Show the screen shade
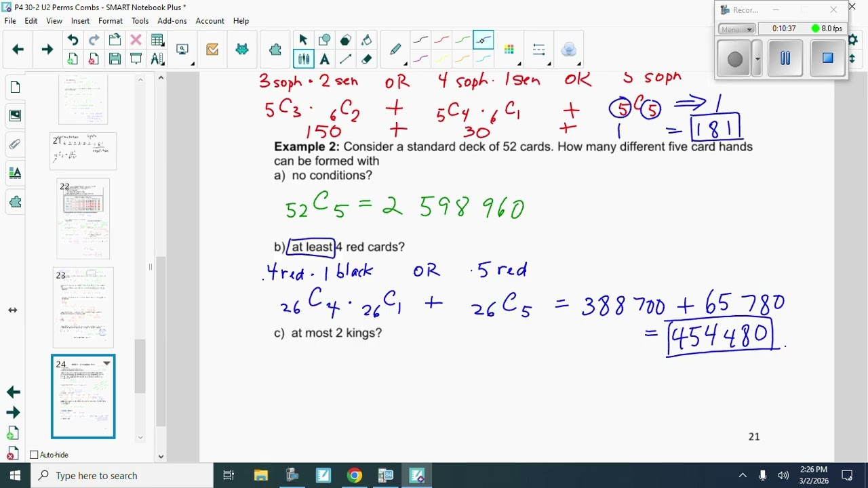 (x=136, y=59)
